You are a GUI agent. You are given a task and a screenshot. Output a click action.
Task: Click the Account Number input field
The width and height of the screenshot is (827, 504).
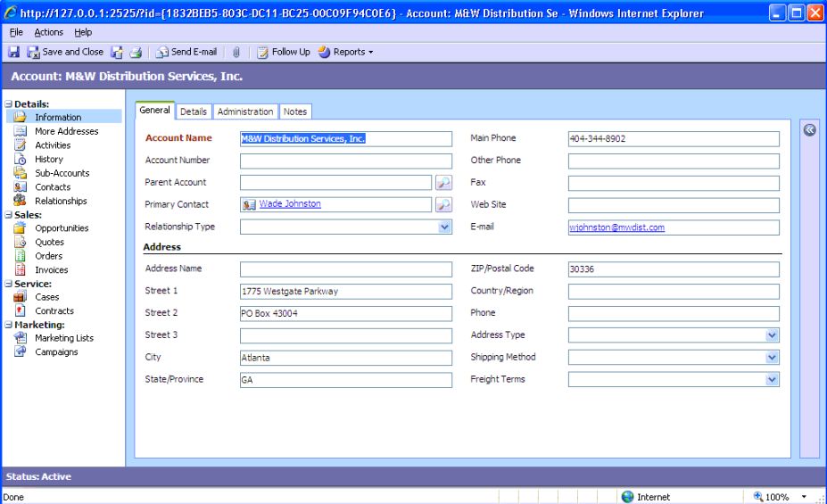coord(346,161)
